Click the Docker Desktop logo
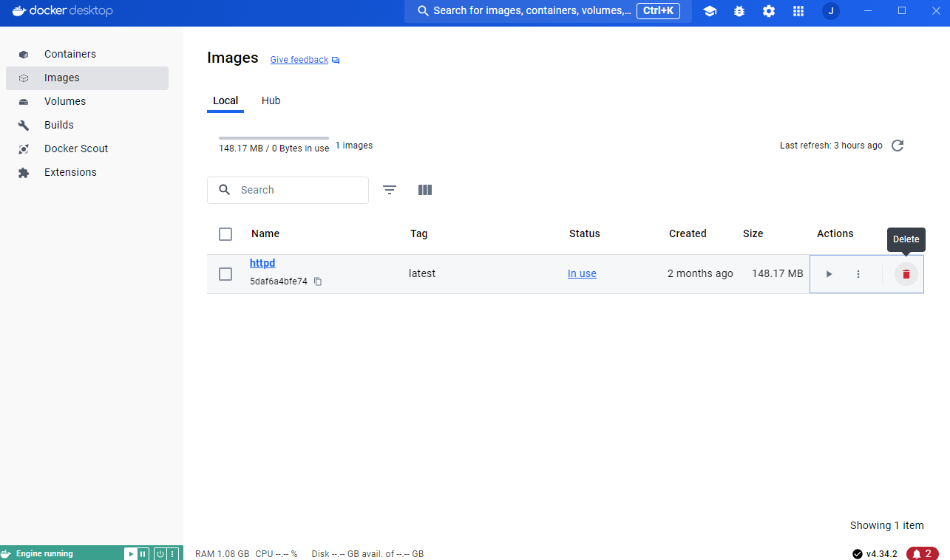 63,11
